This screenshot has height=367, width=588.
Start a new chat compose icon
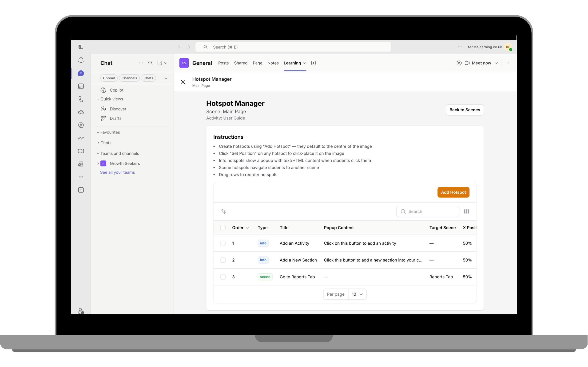pyautogui.click(x=160, y=63)
